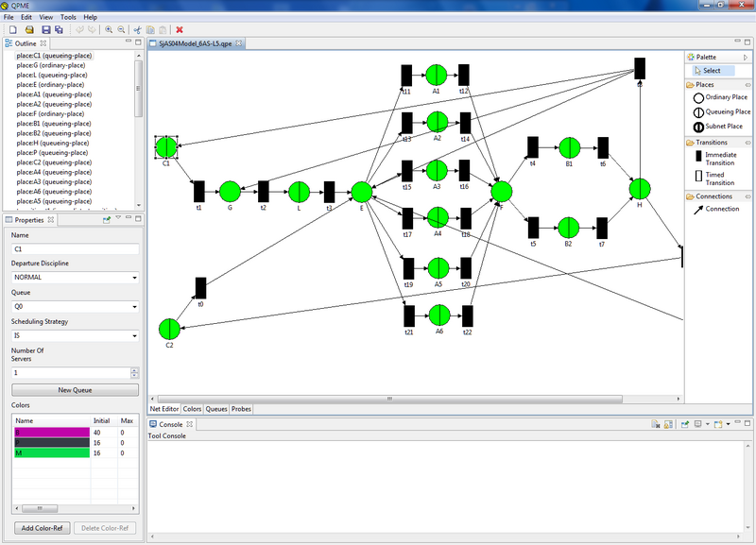Open the Scheduling Strategy dropdown
The height and width of the screenshot is (545, 756).
[75, 335]
